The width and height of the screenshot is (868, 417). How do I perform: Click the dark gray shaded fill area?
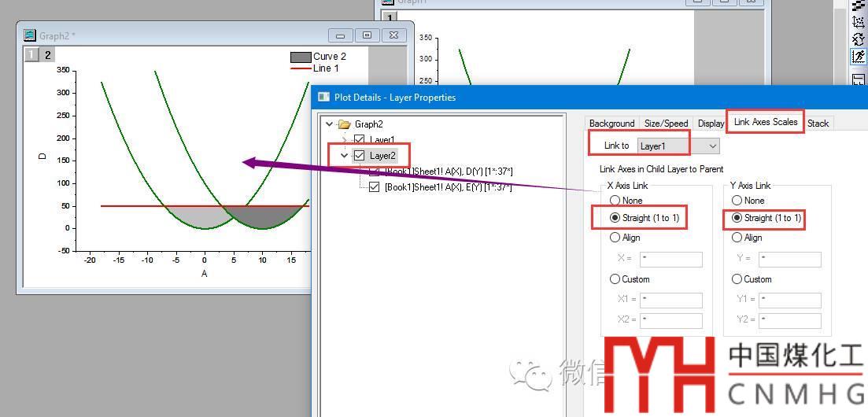262,217
